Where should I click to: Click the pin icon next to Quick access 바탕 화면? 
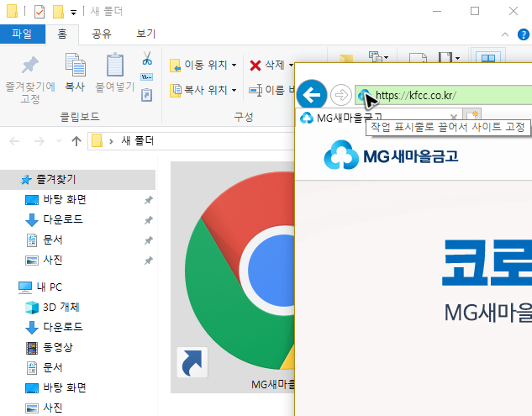coord(148,200)
